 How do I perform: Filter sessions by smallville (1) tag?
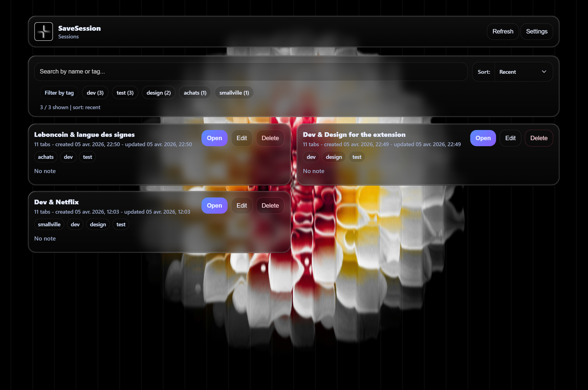[x=234, y=93]
